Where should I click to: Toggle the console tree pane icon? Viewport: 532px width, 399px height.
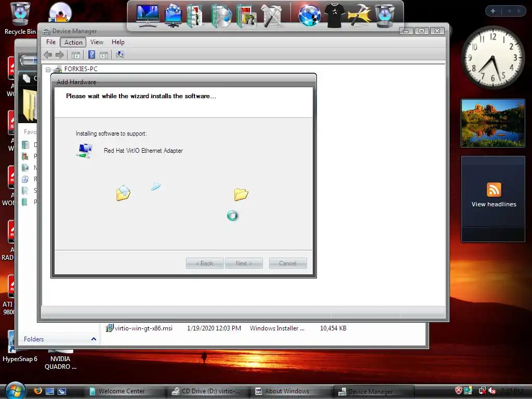tap(76, 55)
